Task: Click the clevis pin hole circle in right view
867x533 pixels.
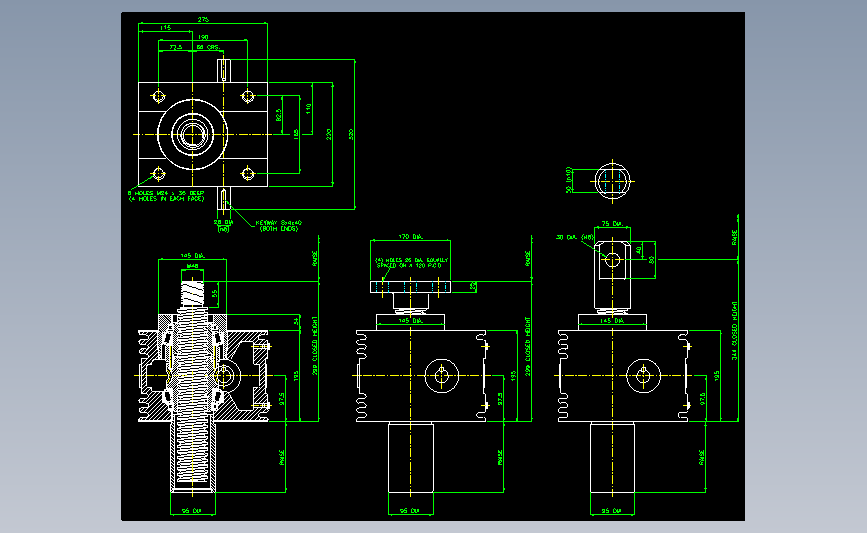Action: coord(612,259)
